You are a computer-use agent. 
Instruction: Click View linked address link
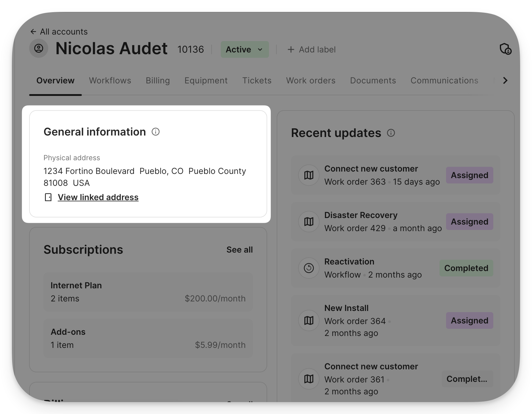click(x=98, y=197)
